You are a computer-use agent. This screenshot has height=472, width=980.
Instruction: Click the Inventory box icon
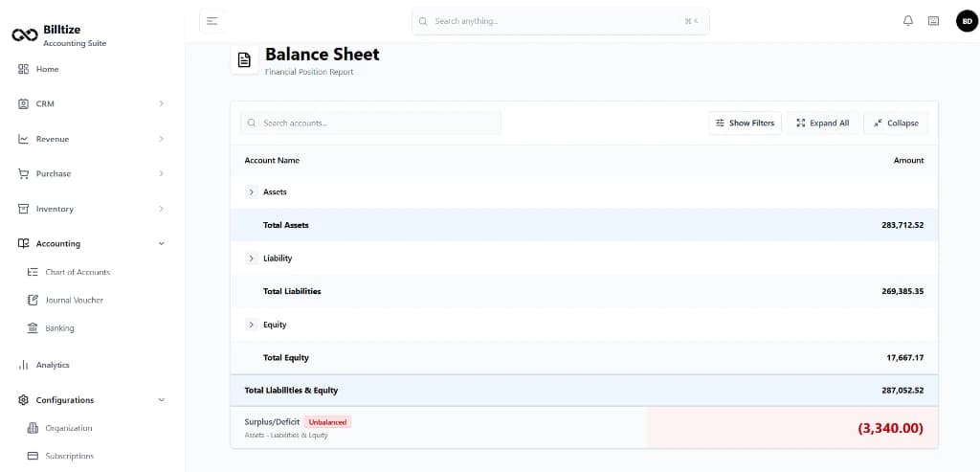tap(23, 209)
